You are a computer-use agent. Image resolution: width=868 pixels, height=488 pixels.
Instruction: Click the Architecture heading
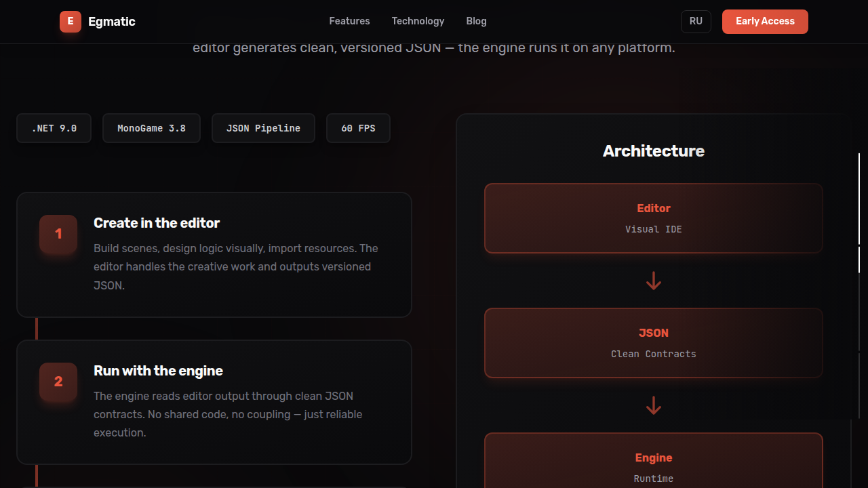click(654, 151)
